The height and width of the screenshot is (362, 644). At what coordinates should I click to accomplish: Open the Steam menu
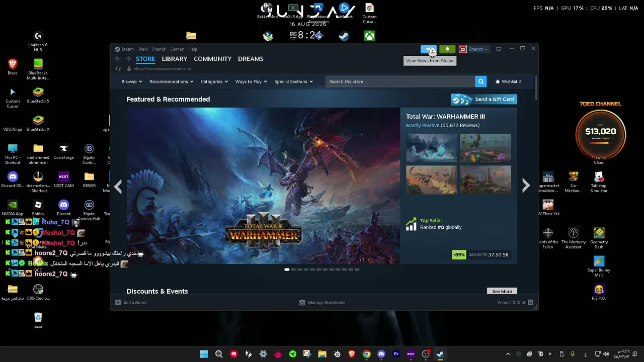(x=127, y=49)
